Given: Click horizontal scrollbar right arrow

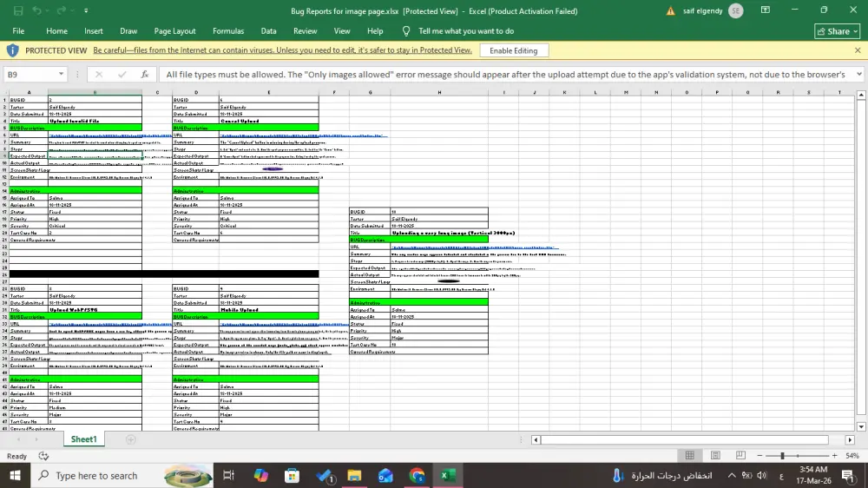Looking at the screenshot, I should (x=851, y=440).
